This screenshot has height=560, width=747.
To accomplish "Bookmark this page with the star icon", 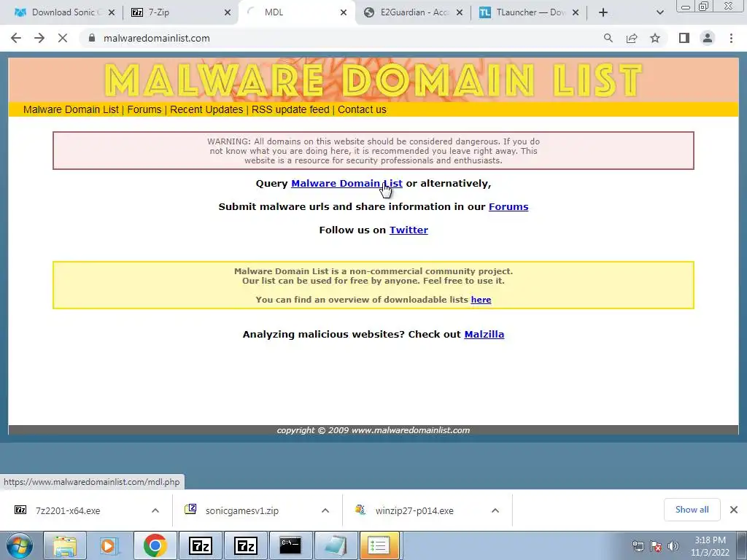I will point(655,38).
